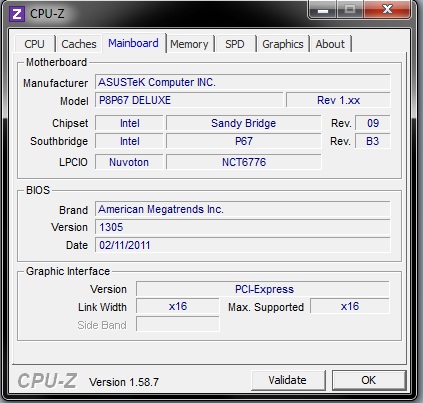
Task: Click the P67 southbridge field
Action: [x=244, y=141]
